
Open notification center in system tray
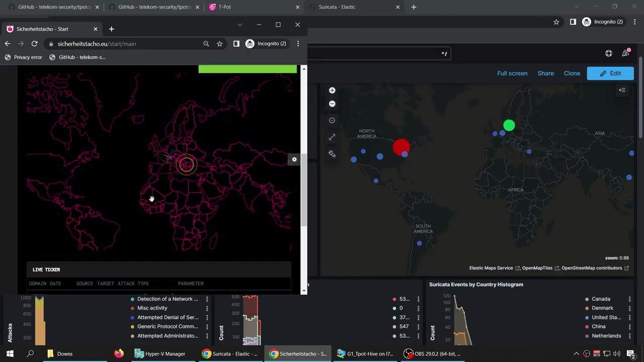(630, 353)
